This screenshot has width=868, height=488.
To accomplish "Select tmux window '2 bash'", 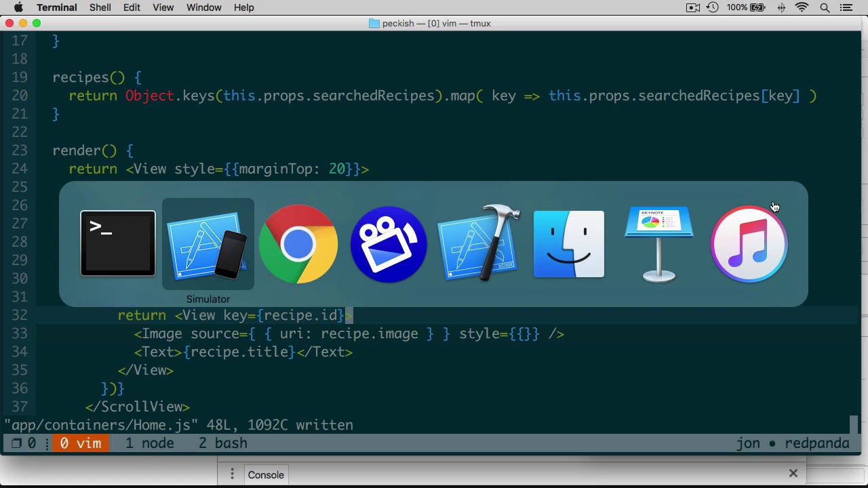I will (x=223, y=443).
